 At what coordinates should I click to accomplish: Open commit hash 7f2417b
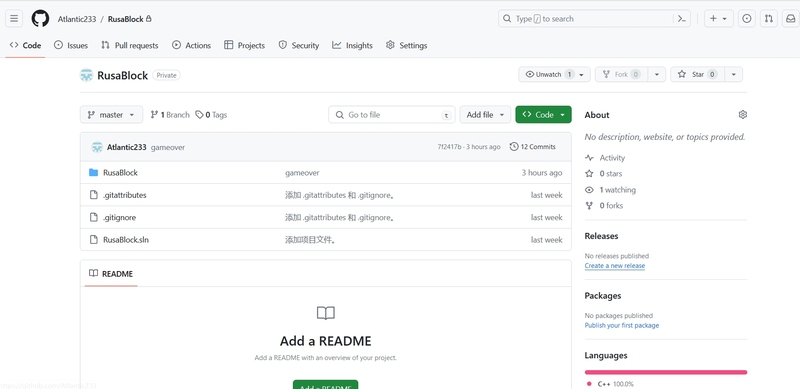click(x=449, y=147)
